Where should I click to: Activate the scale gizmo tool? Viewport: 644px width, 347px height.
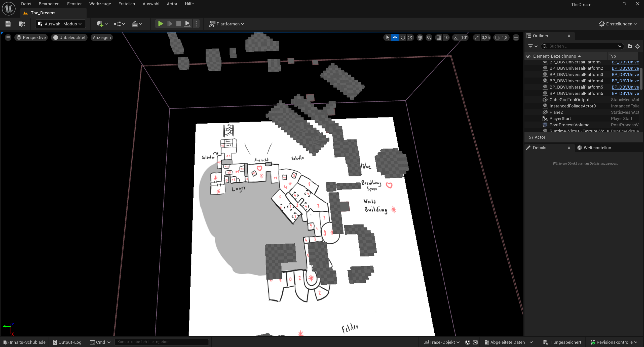[410, 37]
